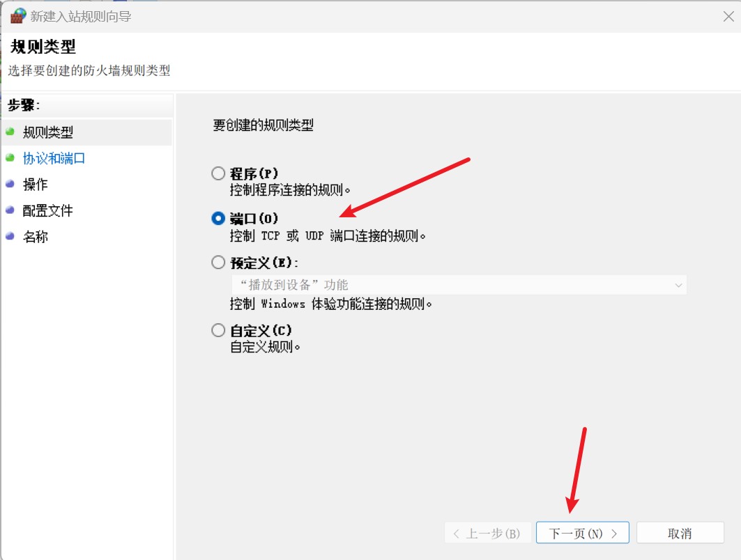
Task: Select the 配置文件 step in sidebar
Action: [x=47, y=210]
